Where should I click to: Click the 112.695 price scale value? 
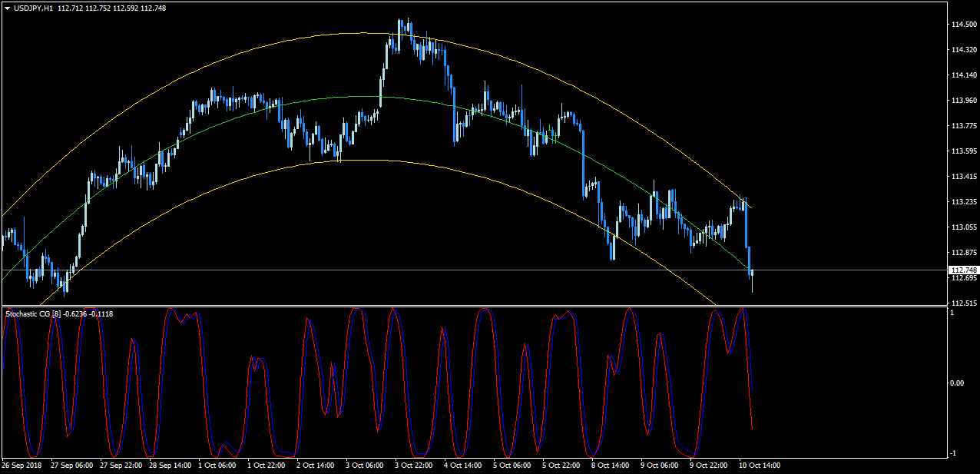point(963,278)
